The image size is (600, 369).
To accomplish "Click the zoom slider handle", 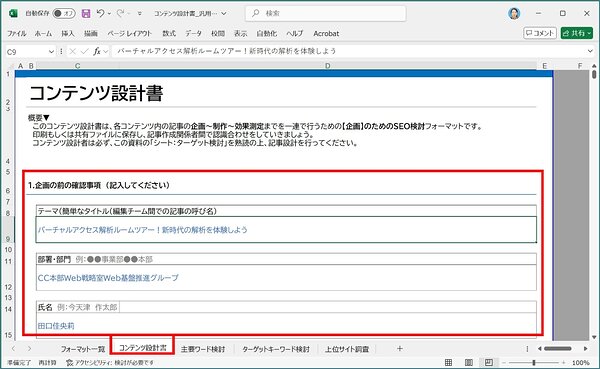I will tap(534, 362).
